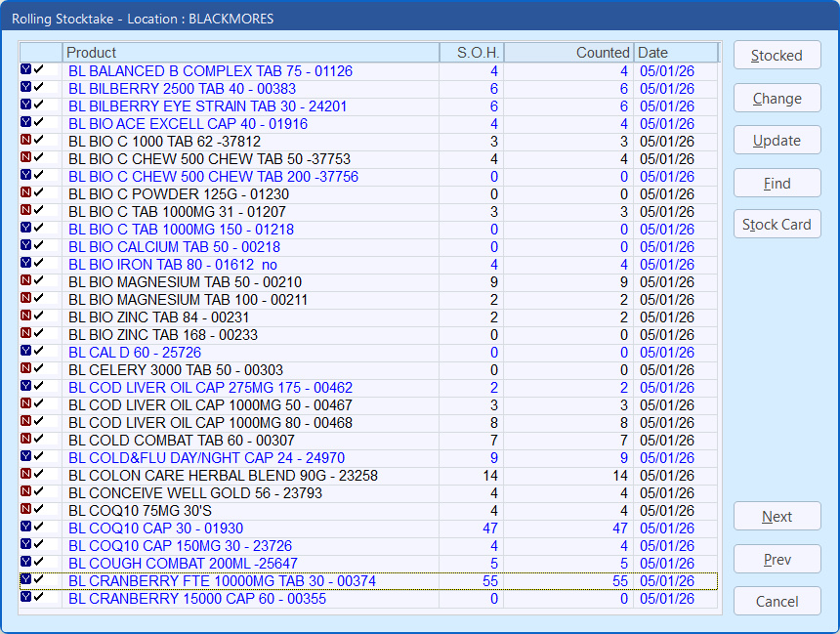Open the Stock Card for the product
The image size is (840, 634).
point(777,225)
